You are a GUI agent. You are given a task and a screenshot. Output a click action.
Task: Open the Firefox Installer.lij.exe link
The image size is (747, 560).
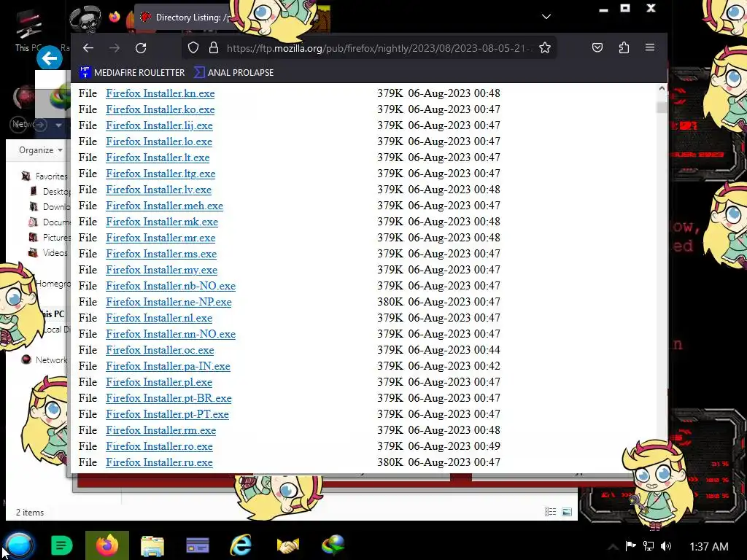[x=159, y=125]
